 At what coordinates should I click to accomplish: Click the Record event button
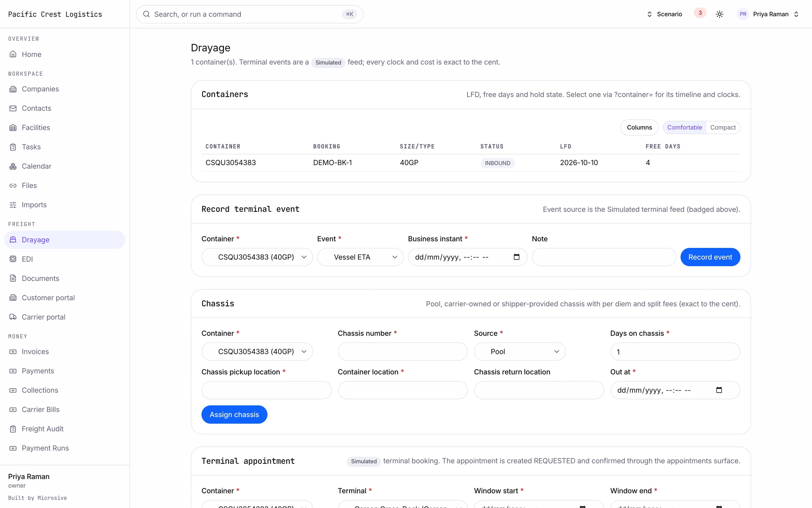click(x=710, y=257)
